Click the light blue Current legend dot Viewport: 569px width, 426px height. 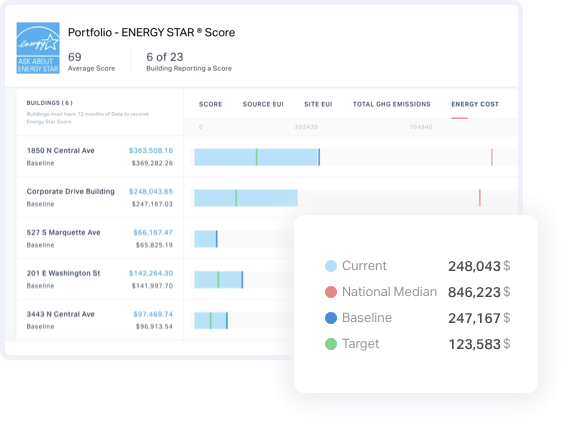tap(331, 266)
